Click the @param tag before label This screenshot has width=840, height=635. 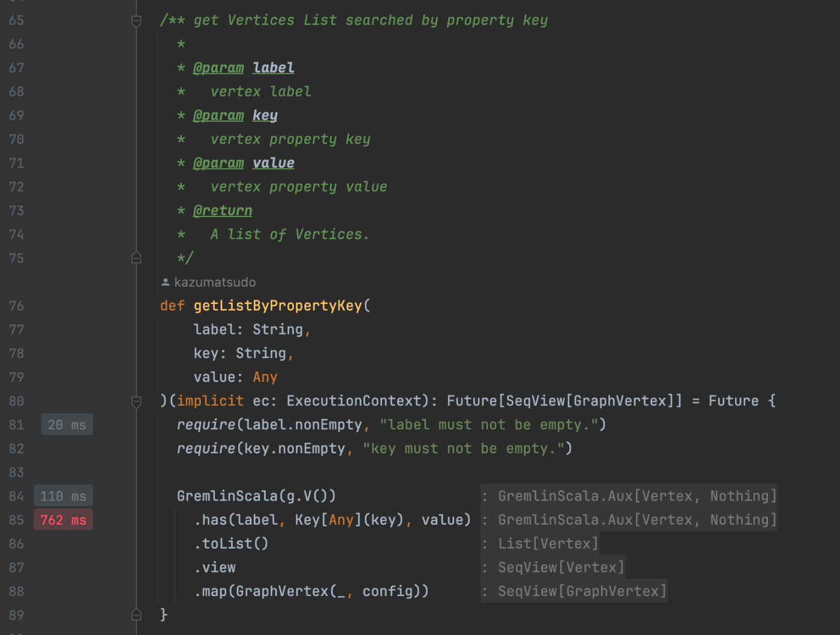(218, 68)
